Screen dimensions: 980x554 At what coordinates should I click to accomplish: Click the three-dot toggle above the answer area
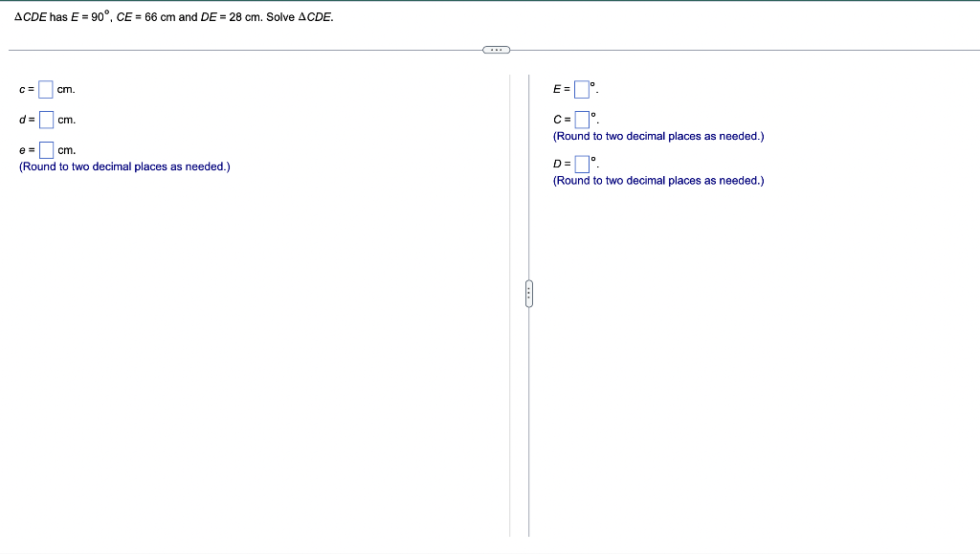coord(495,49)
